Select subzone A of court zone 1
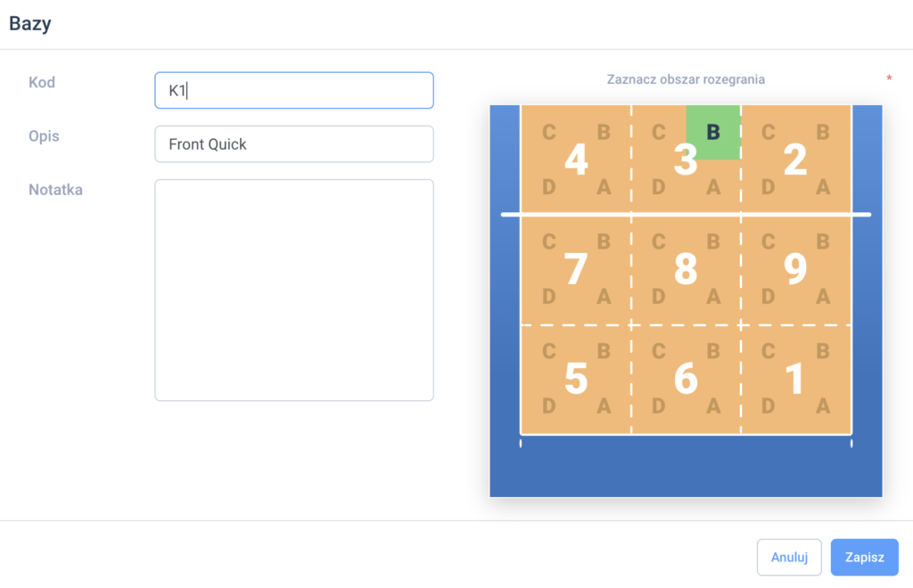Screen dimensions: 913x588 (x=823, y=406)
